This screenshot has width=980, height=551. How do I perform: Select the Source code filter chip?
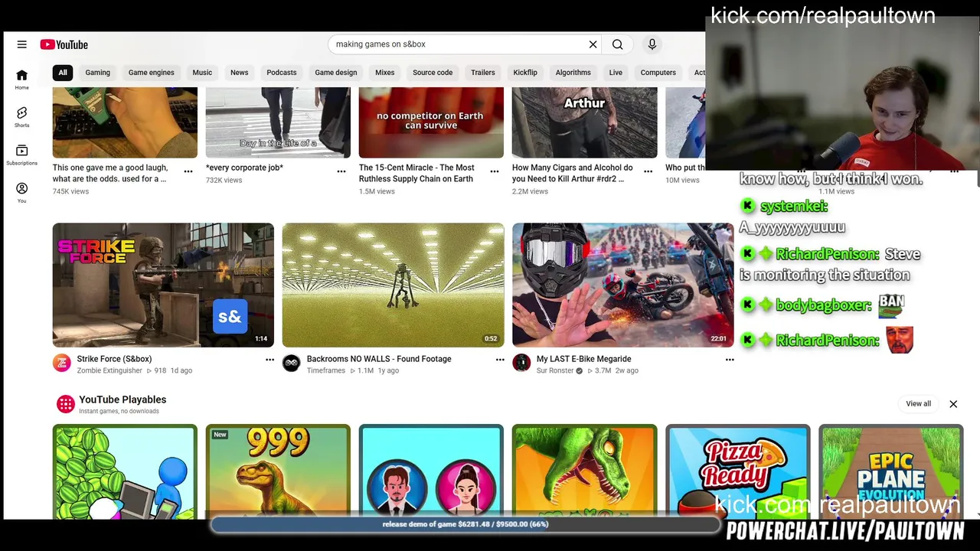coord(433,73)
